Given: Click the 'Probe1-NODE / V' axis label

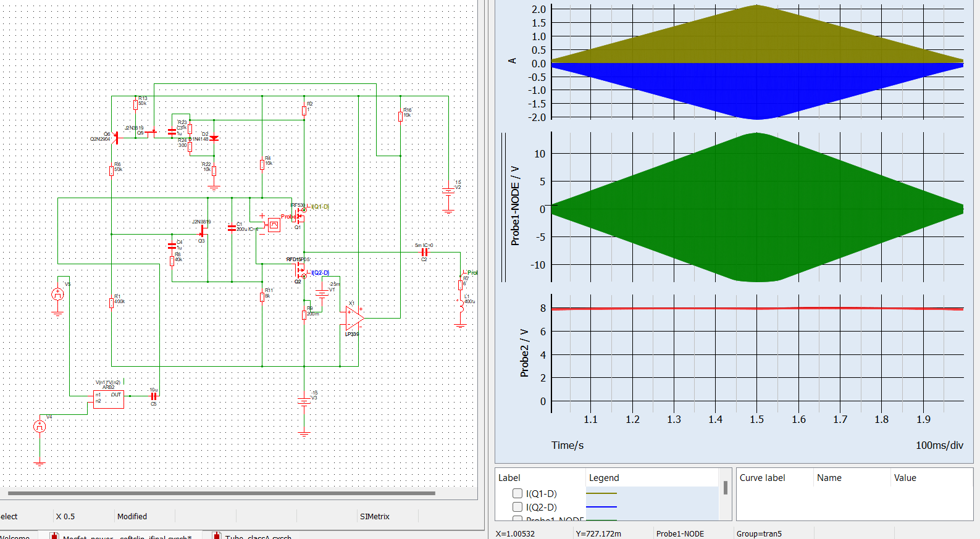Looking at the screenshot, I should click(x=515, y=206).
